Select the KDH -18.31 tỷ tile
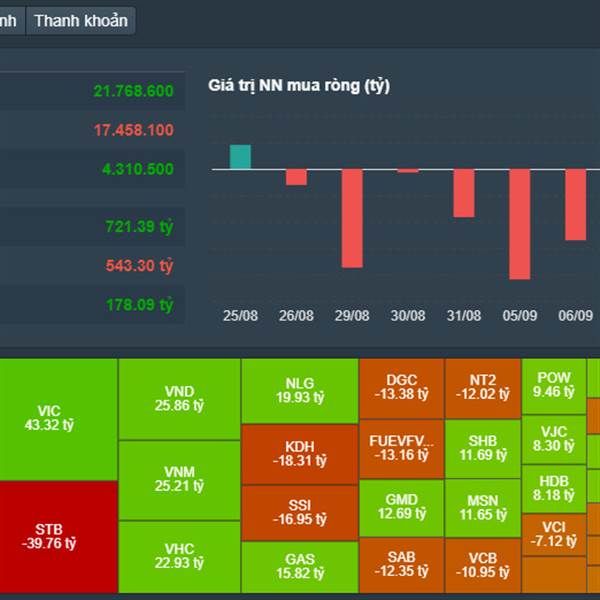Screen dimensions: 600x600 [300, 454]
